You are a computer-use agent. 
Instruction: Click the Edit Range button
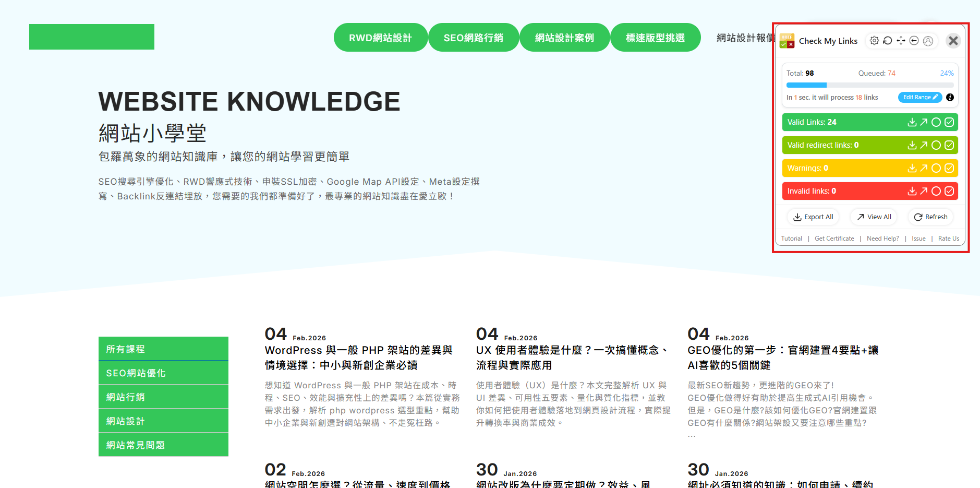(920, 98)
